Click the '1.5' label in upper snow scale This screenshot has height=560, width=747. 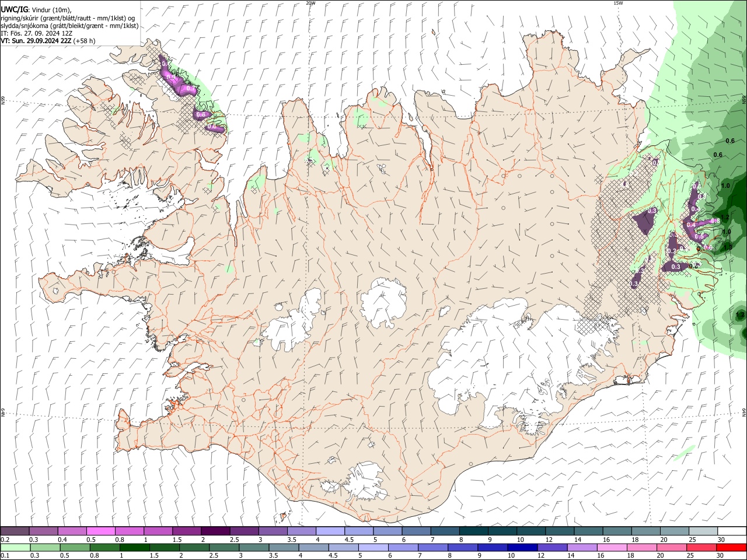pyautogui.click(x=177, y=540)
